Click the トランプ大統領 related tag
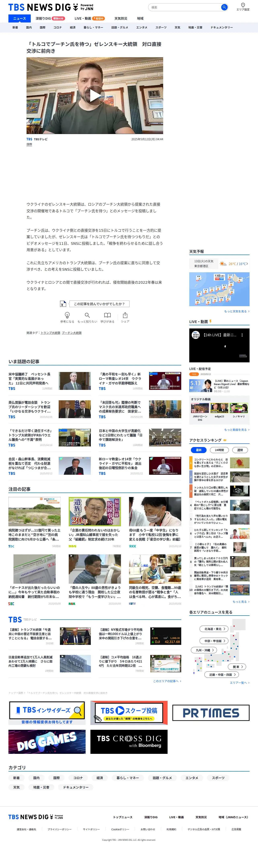The width and height of the screenshot is (258, 868). click(x=50, y=333)
